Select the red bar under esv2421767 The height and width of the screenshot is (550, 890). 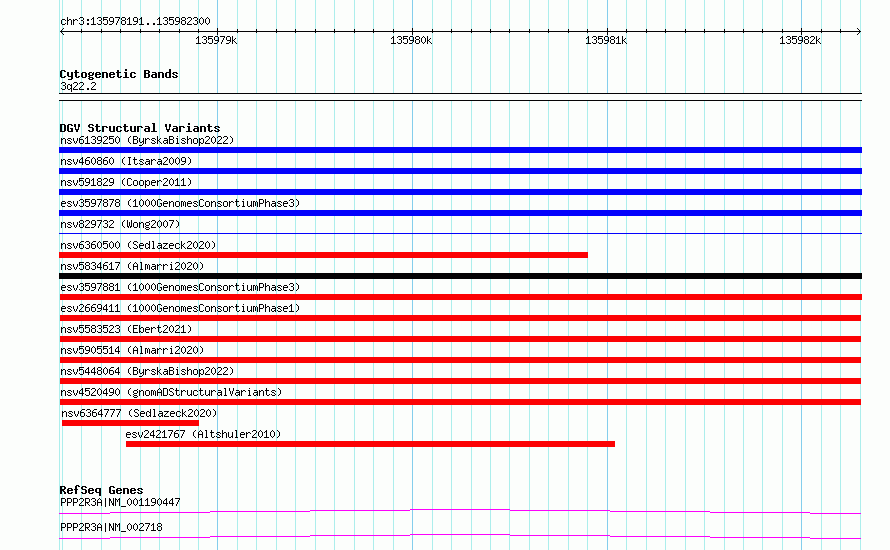(370, 444)
